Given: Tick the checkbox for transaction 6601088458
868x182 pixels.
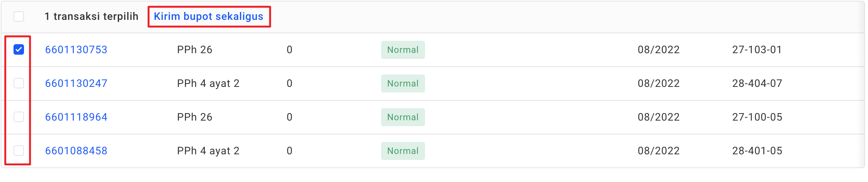Looking at the screenshot, I should (19, 151).
